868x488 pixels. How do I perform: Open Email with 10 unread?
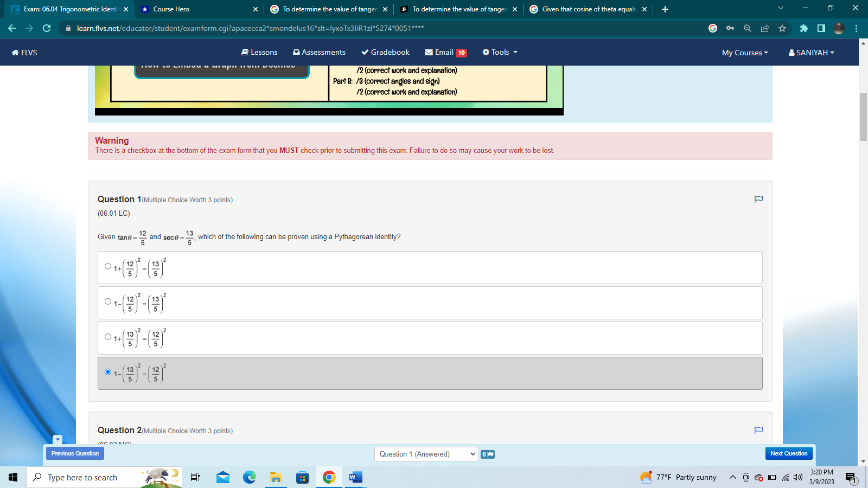pyautogui.click(x=445, y=53)
